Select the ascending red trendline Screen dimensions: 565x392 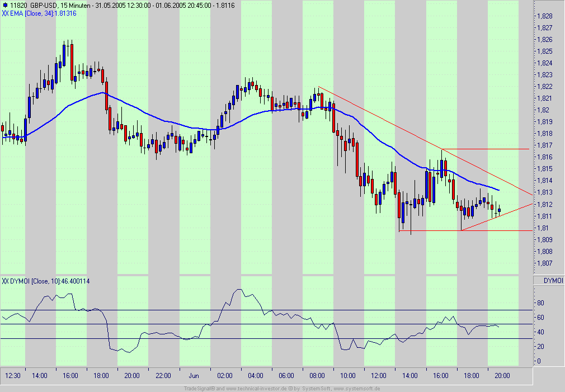(x=497, y=217)
